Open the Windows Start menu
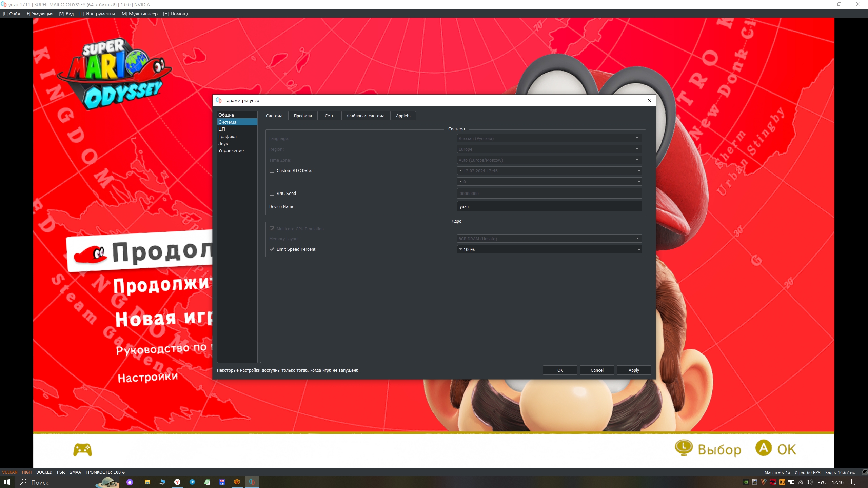868x488 pixels. [7, 482]
